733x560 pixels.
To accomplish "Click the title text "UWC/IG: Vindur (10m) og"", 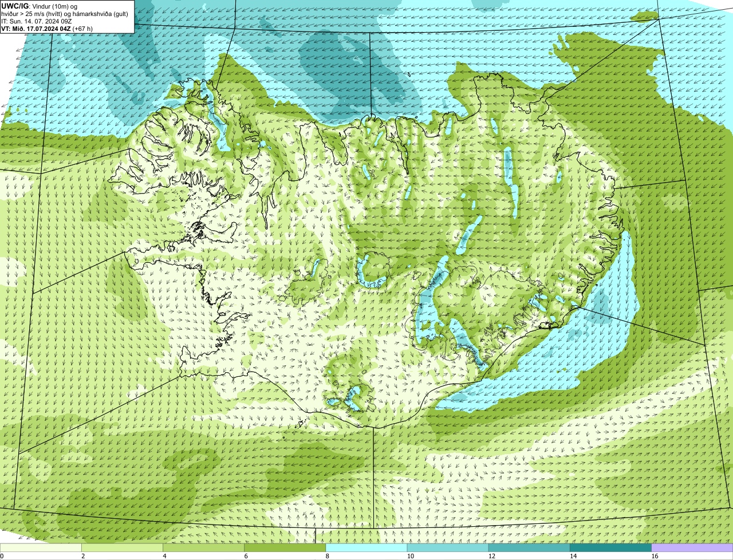I will point(40,6).
